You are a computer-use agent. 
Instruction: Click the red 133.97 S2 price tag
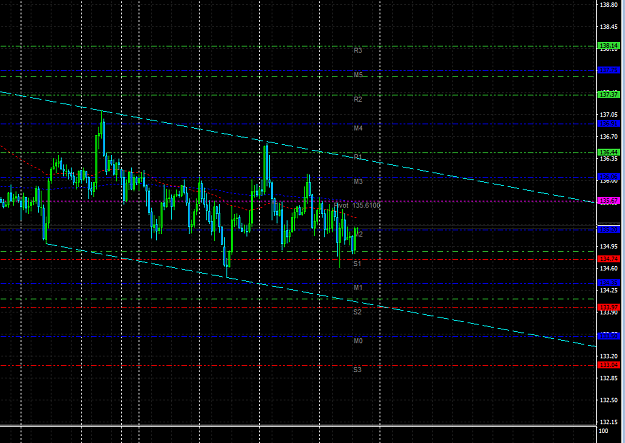(x=609, y=307)
